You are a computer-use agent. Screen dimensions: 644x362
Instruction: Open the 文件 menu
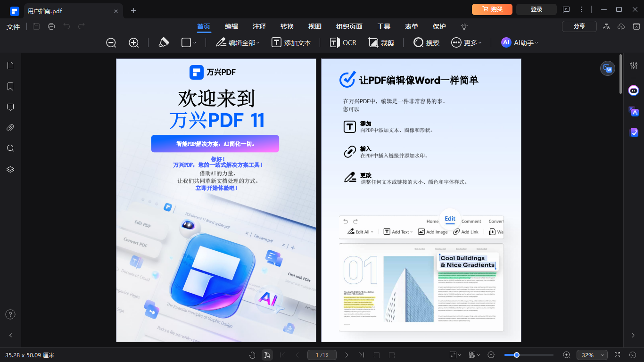pyautogui.click(x=13, y=26)
